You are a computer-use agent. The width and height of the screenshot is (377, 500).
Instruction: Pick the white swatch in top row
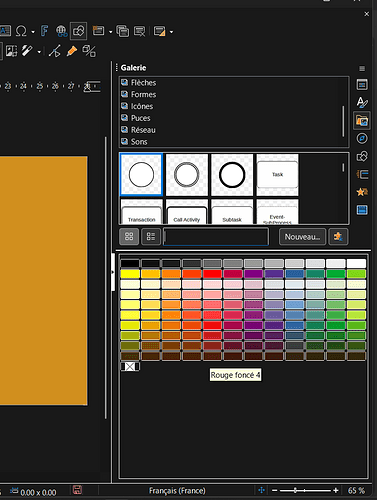[356, 263]
